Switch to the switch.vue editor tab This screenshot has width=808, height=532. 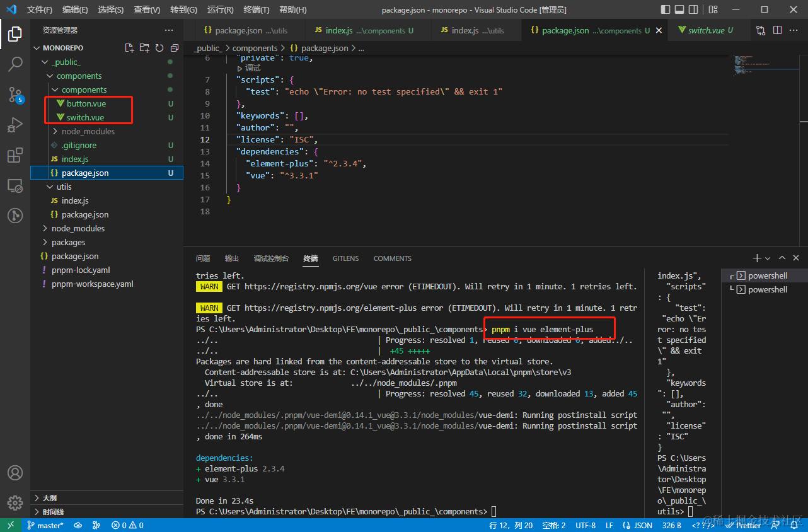point(705,30)
